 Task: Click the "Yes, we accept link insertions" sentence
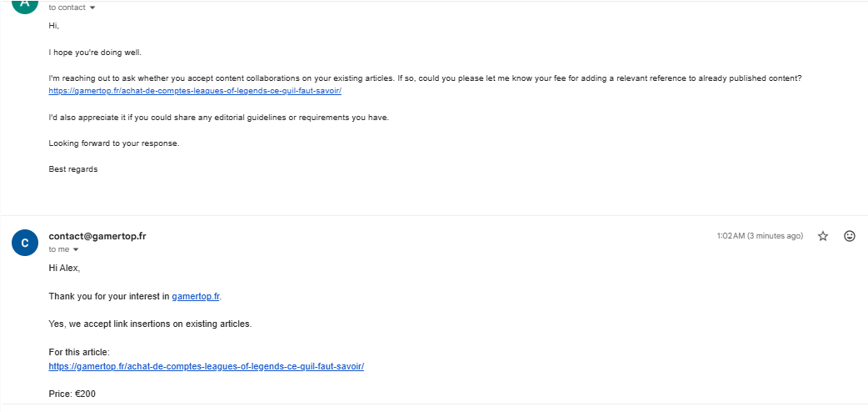[150, 324]
